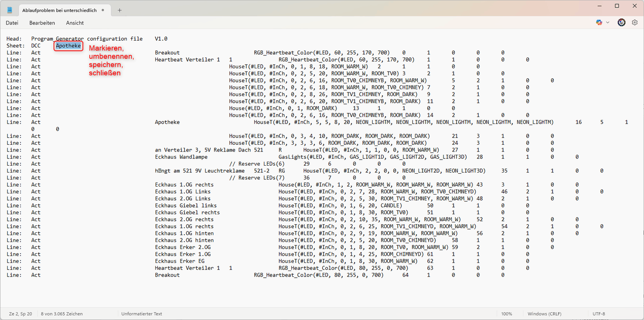Click the highlighted word 'Apotheke' on Sheet line
Image resolution: width=644 pixels, height=320 pixels.
point(68,46)
